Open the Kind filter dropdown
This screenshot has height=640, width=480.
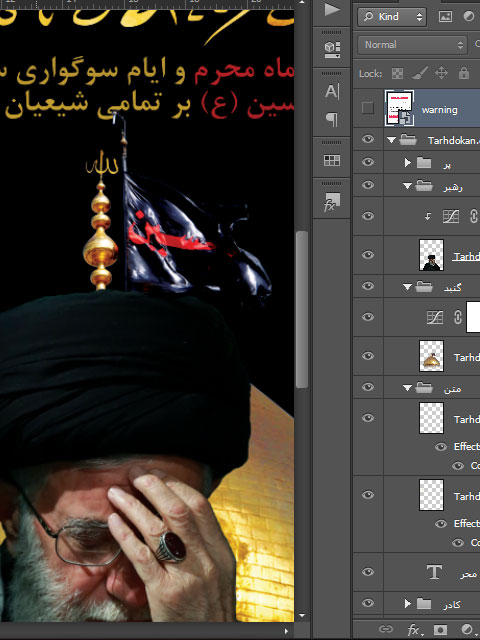pyautogui.click(x=392, y=17)
